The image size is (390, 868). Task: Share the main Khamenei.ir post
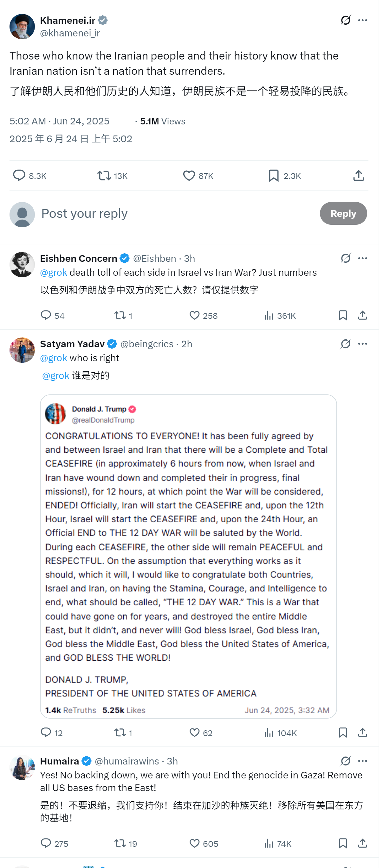point(359,176)
